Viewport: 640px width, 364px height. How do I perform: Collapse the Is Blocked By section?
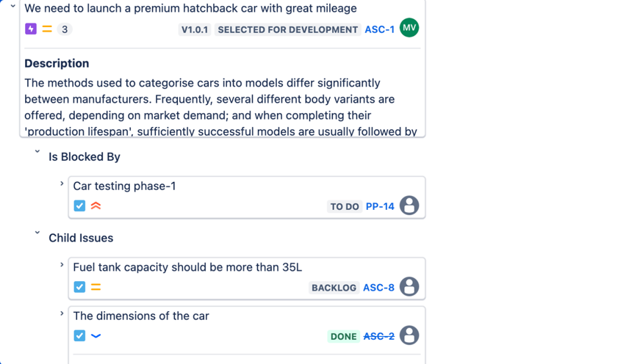click(37, 153)
